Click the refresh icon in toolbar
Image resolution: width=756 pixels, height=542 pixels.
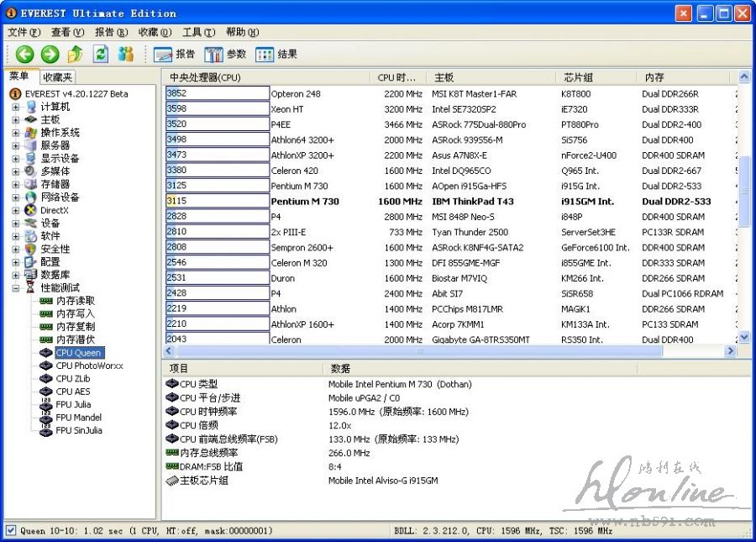(100, 55)
